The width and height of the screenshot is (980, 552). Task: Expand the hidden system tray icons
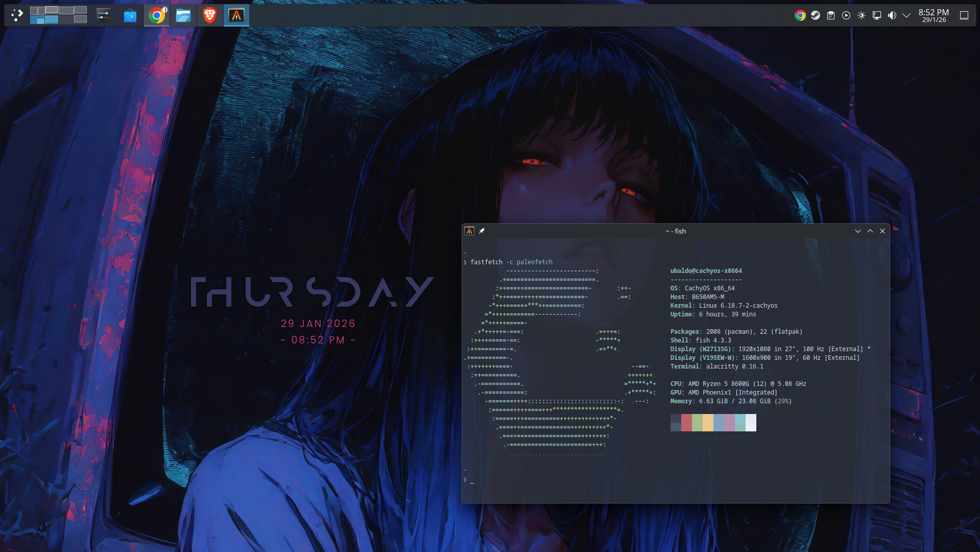(906, 15)
